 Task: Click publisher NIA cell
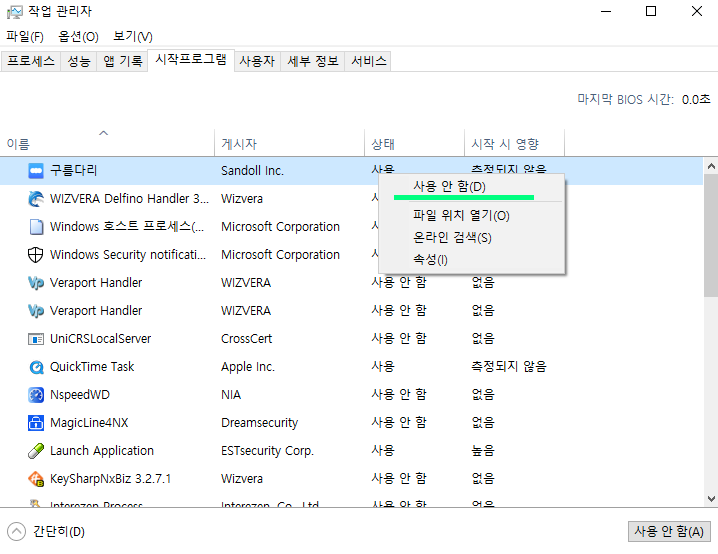point(231,395)
